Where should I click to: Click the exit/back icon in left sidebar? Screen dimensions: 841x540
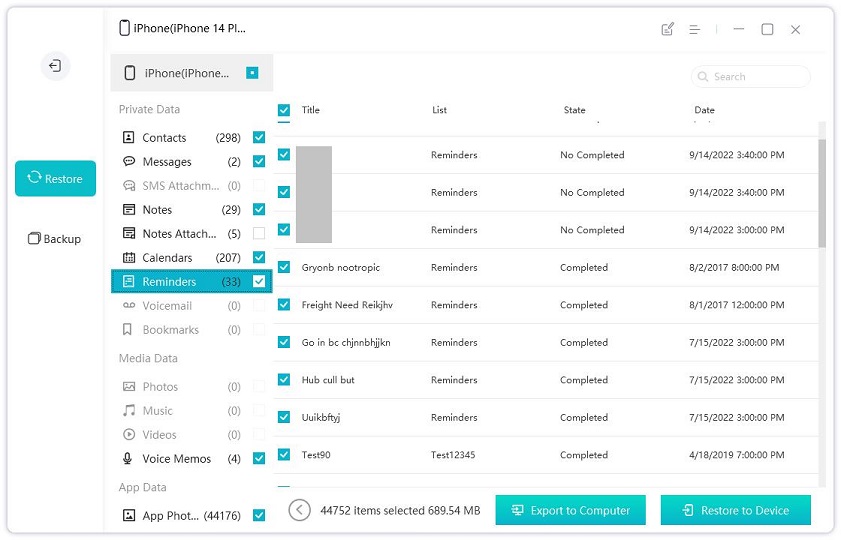pos(55,66)
